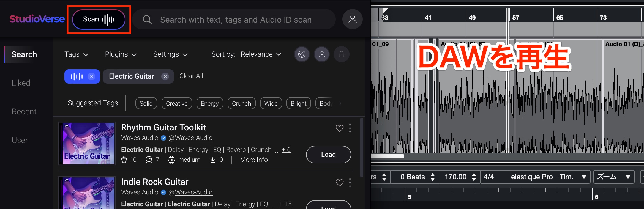Toggle the private lock filter
The image size is (644, 209).
pyautogui.click(x=342, y=54)
